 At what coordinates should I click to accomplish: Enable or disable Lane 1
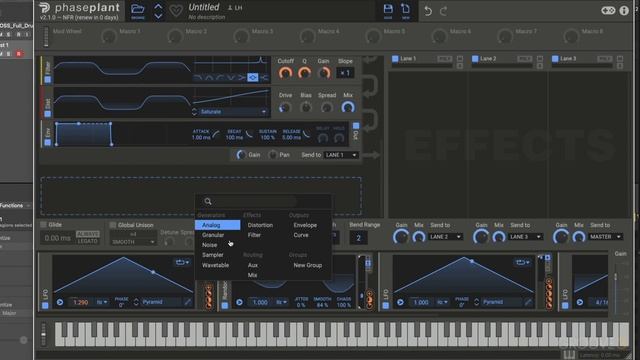pos(395,59)
